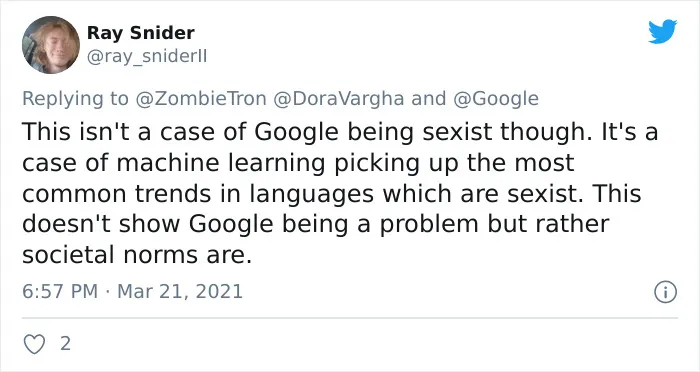
Task: Click the closing words 'societal norms are.'
Action: [137, 255]
